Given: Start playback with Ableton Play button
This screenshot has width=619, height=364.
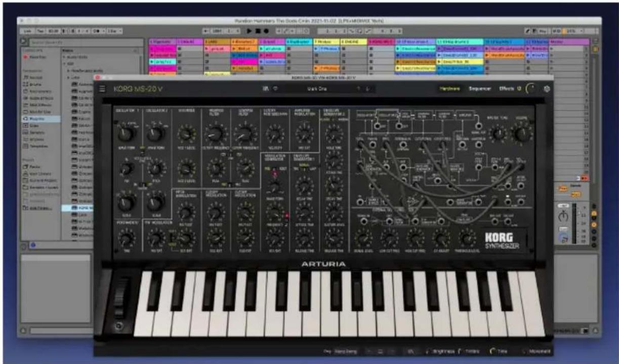Looking at the screenshot, I should [249, 31].
